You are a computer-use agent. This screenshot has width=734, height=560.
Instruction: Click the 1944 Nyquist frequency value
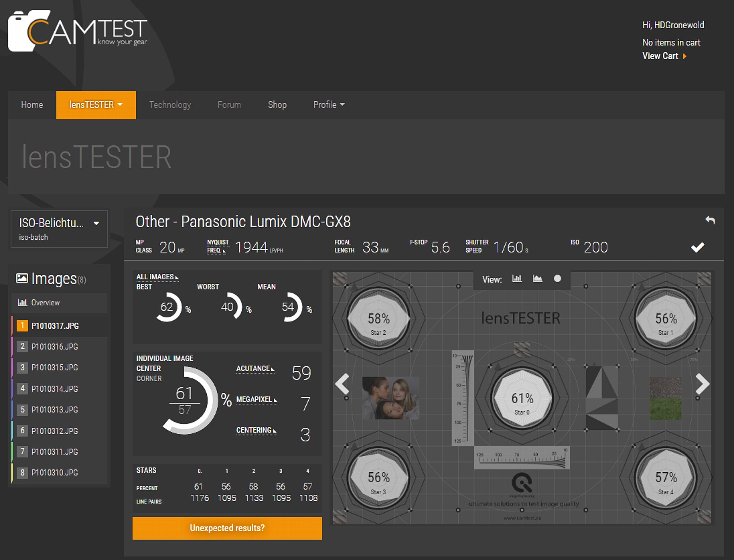click(251, 247)
